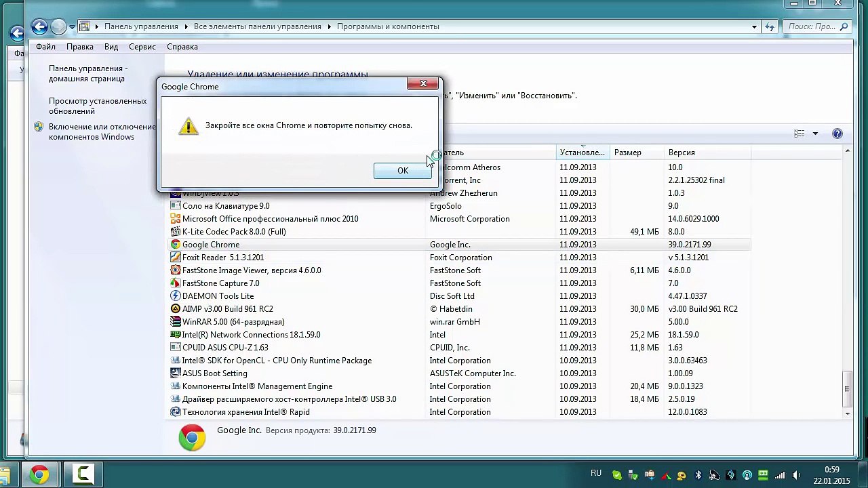Click the view-style list icon

(x=800, y=134)
